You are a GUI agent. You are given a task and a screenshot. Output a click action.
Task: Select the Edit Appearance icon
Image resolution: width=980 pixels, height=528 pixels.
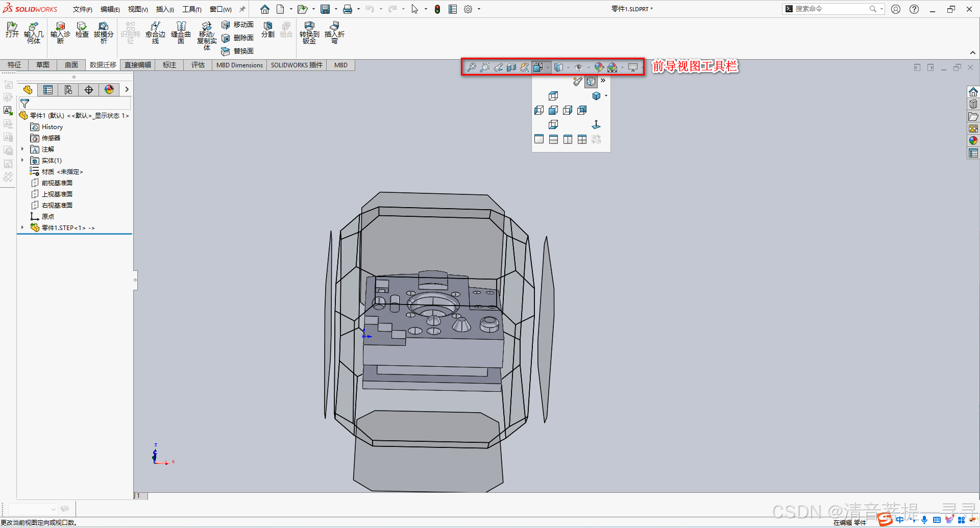(x=599, y=67)
